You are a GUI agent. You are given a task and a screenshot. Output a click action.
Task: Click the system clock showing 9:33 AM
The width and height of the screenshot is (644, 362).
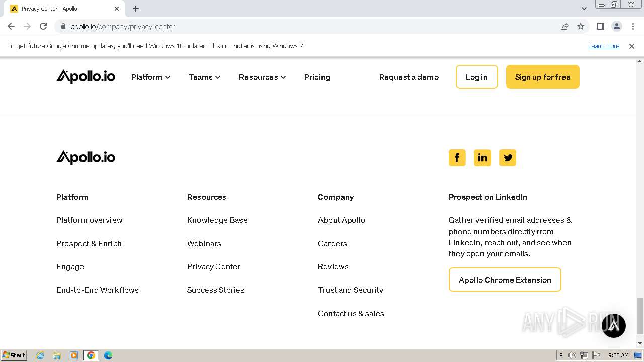(618, 355)
